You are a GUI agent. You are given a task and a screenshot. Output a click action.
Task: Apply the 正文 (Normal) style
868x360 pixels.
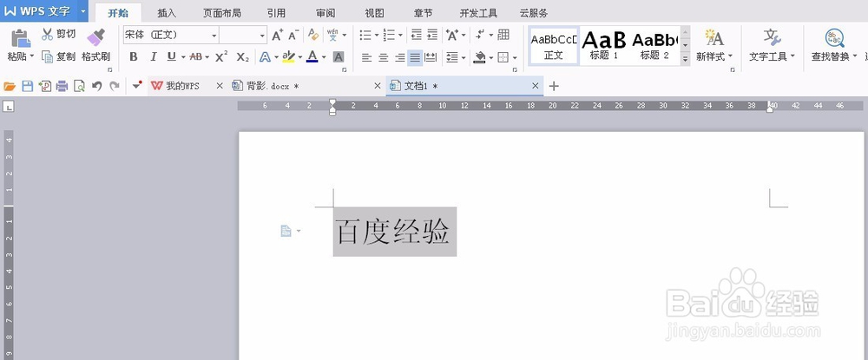[554, 47]
